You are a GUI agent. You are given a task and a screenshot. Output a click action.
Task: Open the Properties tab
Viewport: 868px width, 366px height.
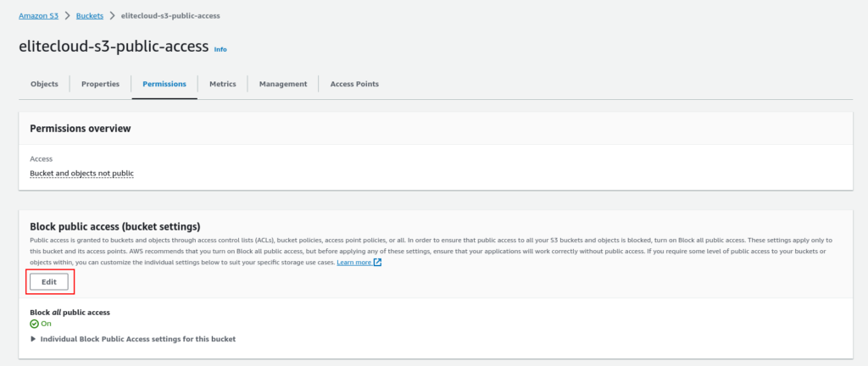[x=100, y=84]
